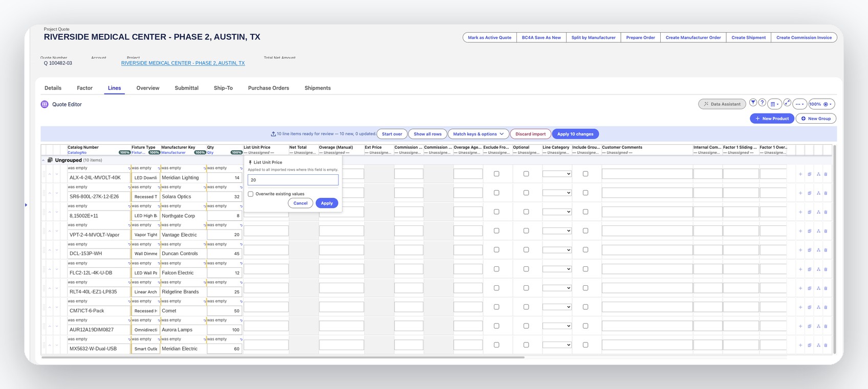The image size is (868, 389).
Task: Open the Match keys & options dropdown
Action: coord(479,134)
